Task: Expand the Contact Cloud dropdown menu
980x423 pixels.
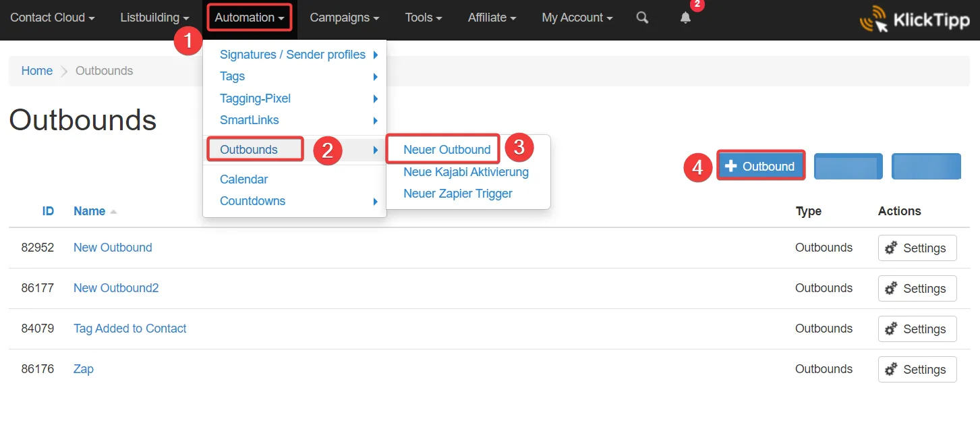Action: click(x=52, y=18)
